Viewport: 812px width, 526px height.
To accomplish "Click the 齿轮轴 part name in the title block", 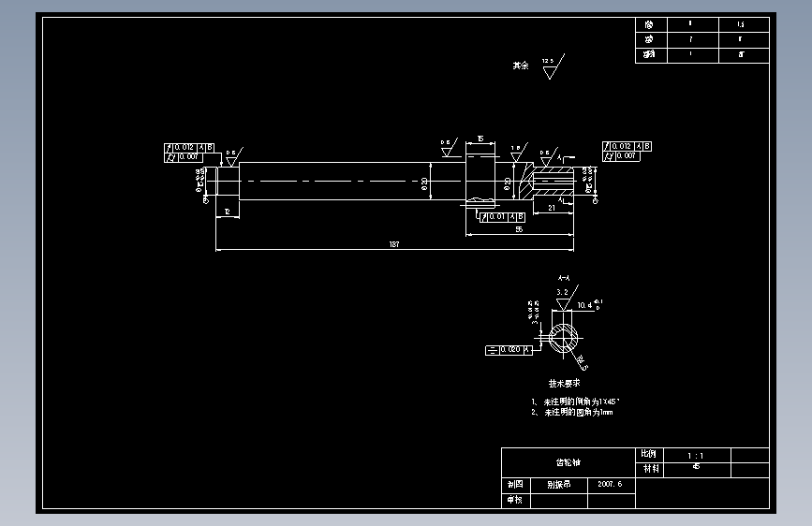I will [568, 462].
